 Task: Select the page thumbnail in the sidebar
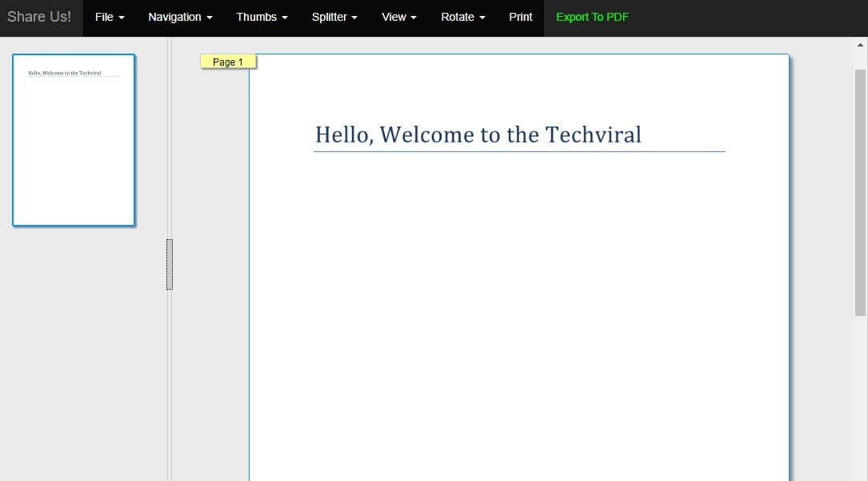(73, 140)
